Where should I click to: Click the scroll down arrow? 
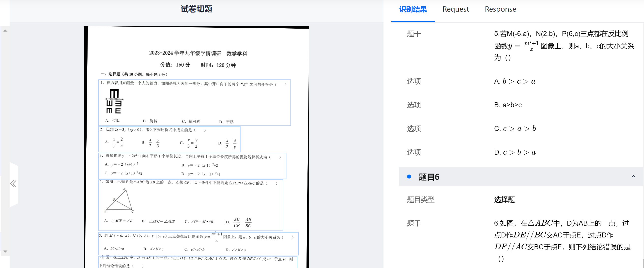[5, 251]
